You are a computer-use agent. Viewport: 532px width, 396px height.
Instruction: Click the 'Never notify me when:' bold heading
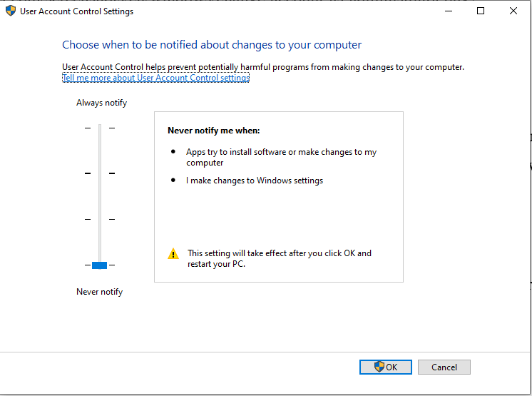click(x=213, y=131)
